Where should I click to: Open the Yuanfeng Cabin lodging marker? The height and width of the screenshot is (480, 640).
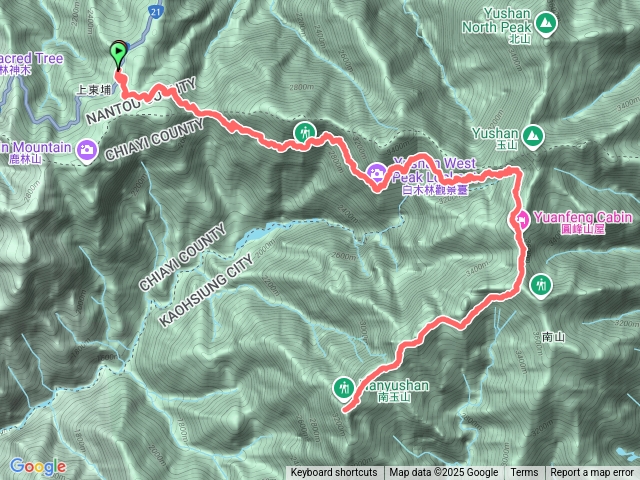[x=520, y=220]
